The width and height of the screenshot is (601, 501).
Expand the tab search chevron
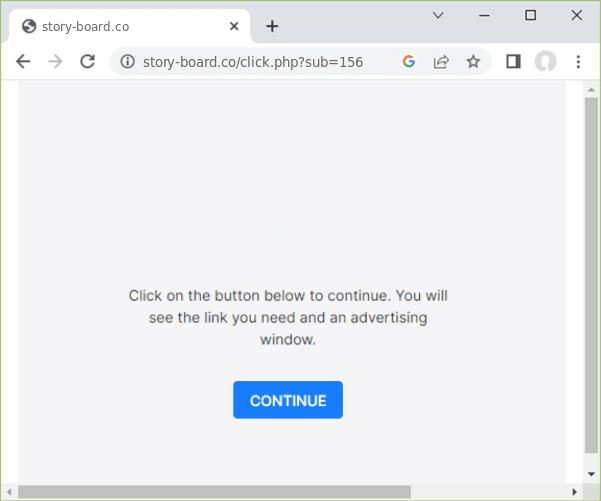pyautogui.click(x=438, y=15)
